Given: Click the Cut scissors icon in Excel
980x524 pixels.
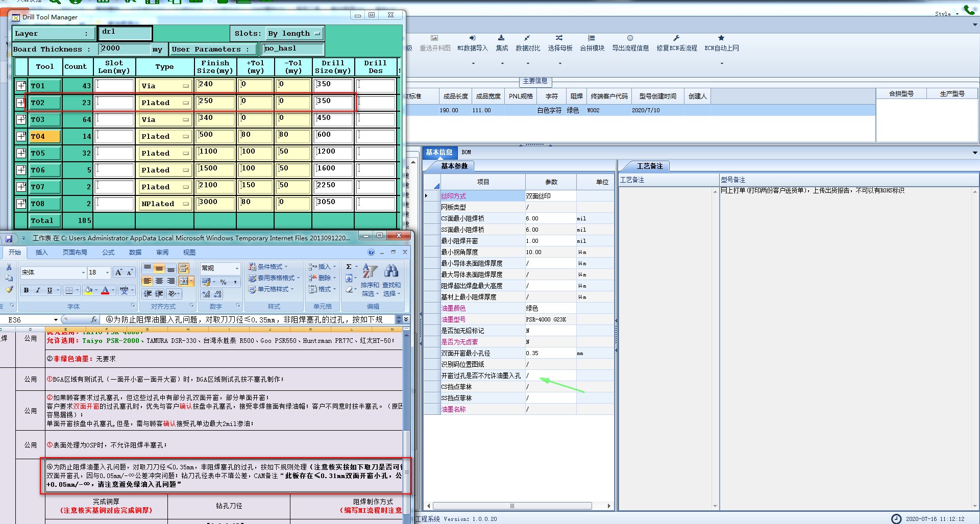Looking at the screenshot, I should pos(9,267).
